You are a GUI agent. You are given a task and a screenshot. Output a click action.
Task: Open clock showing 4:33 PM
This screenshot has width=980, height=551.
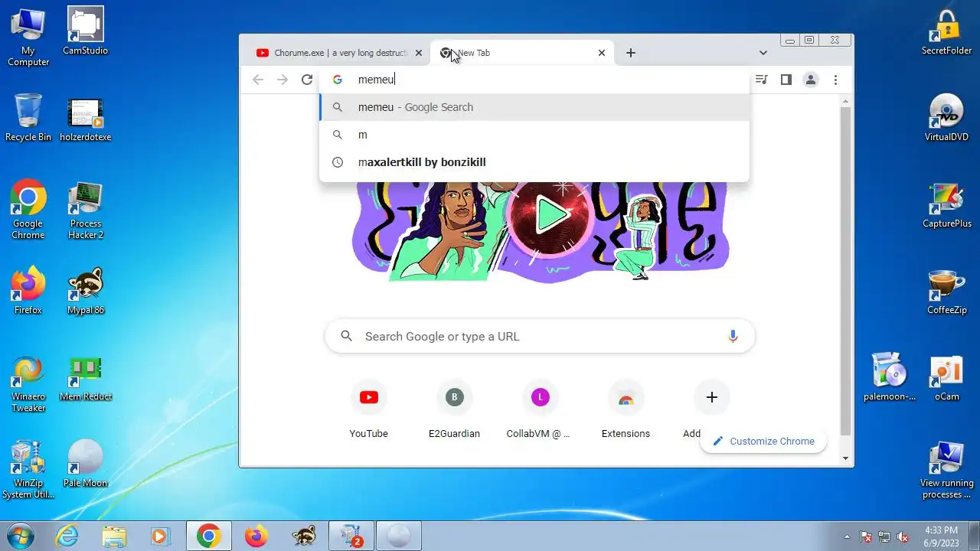click(941, 536)
